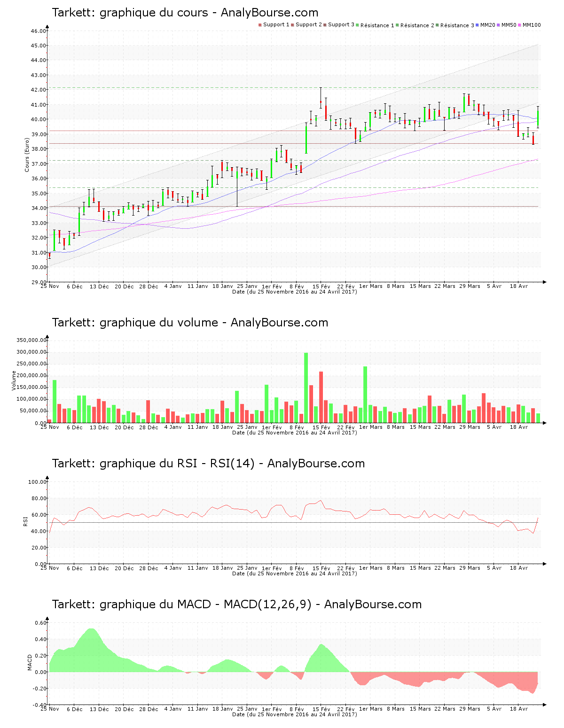
Task: Select the 'Résistance 2' legend label
Action: tap(417, 25)
